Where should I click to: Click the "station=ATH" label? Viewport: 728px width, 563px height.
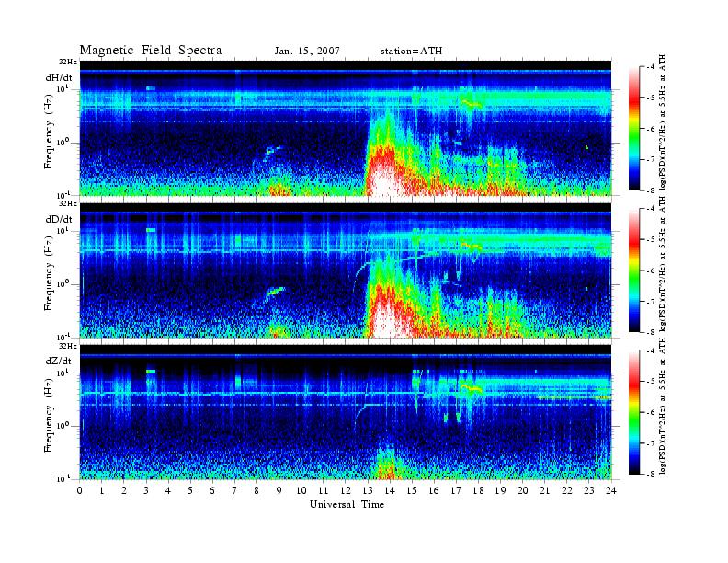[411, 52]
